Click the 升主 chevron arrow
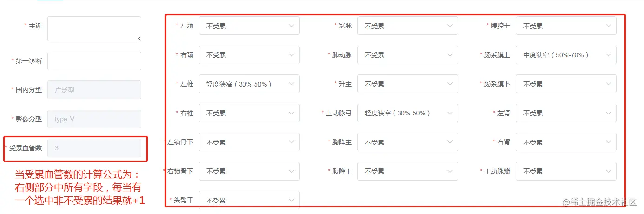The image size is (644, 214). pos(450,84)
